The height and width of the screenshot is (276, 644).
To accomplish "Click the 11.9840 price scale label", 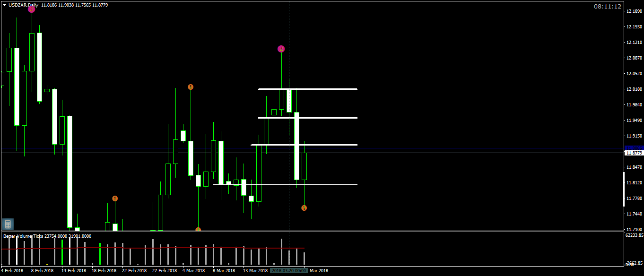I will pos(634,105).
